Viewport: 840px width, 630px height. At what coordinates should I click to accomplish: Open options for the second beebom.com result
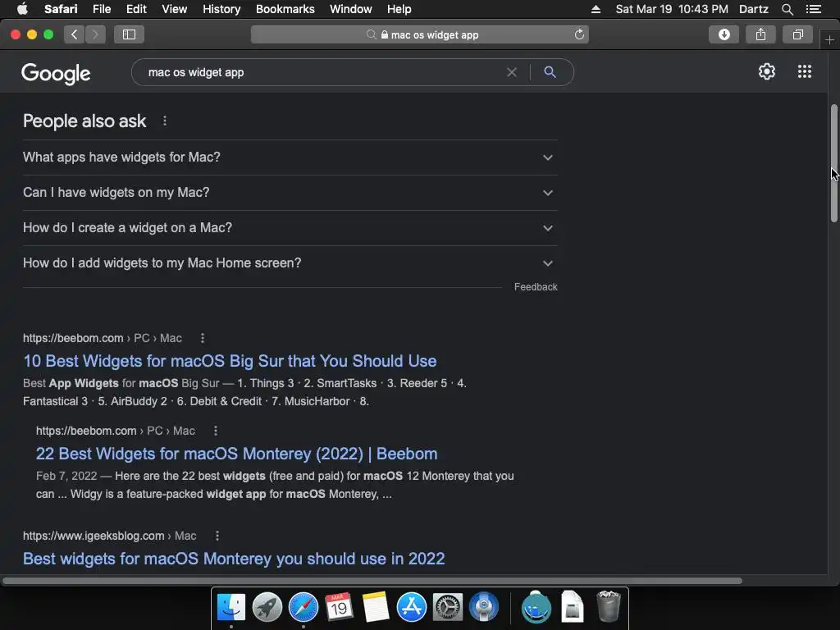pyautogui.click(x=216, y=431)
